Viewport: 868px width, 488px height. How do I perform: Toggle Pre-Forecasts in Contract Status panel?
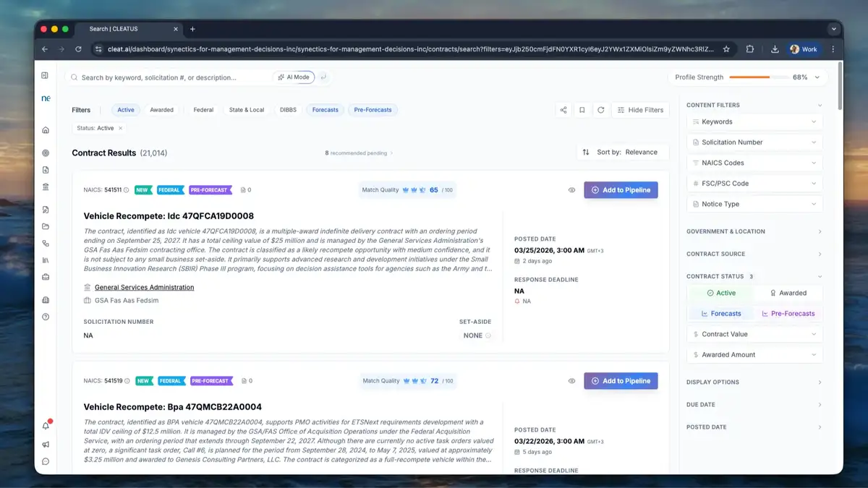[x=788, y=314]
